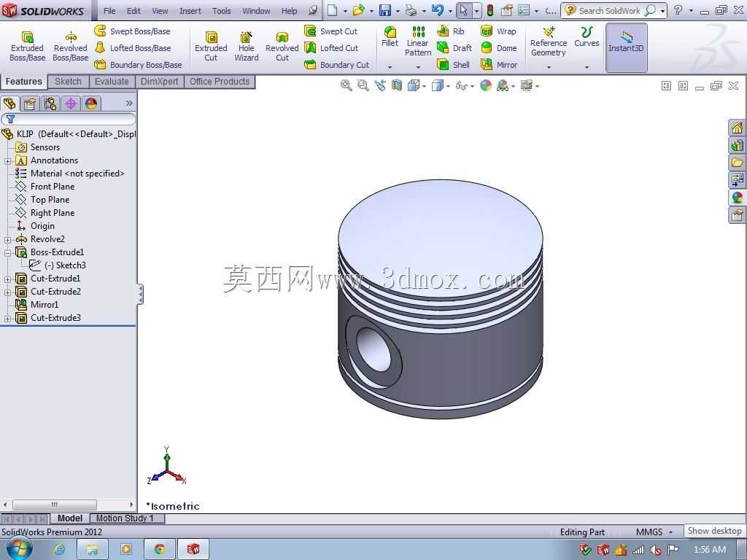Click Windows Start button
Screen dimensions: 747x560
pyautogui.click(x=19, y=550)
